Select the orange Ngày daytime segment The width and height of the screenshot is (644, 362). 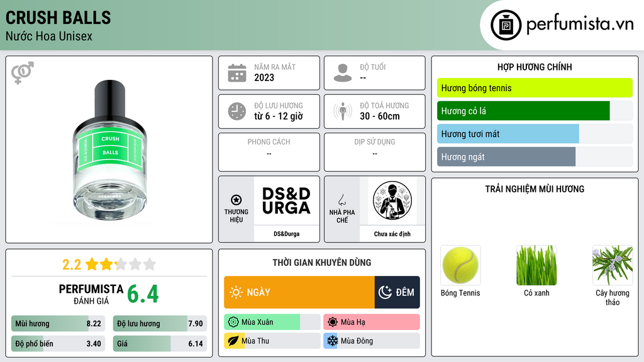299,292
